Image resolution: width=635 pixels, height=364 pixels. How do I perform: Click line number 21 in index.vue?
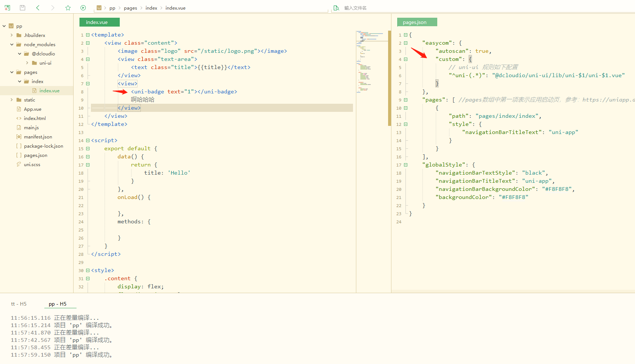81,198
